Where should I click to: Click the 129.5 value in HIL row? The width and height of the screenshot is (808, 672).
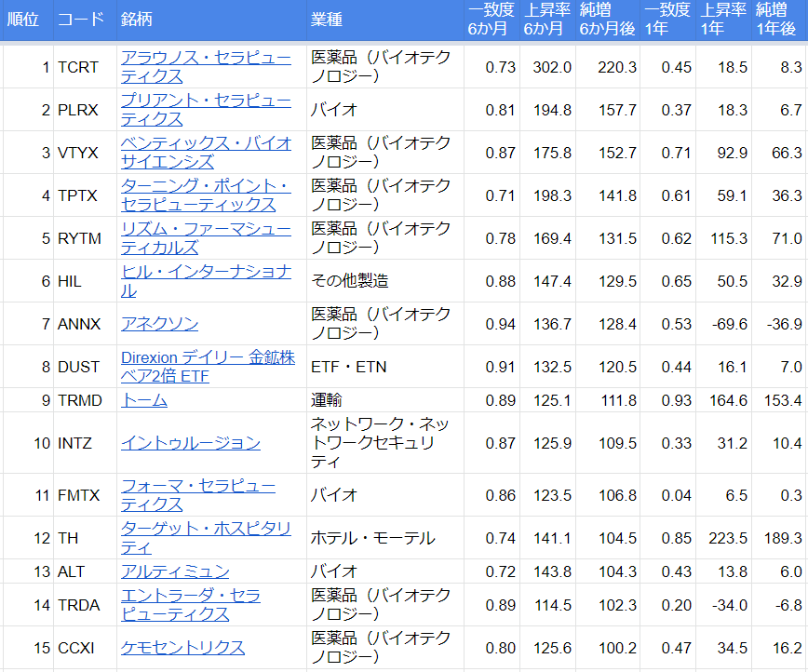[x=617, y=281]
